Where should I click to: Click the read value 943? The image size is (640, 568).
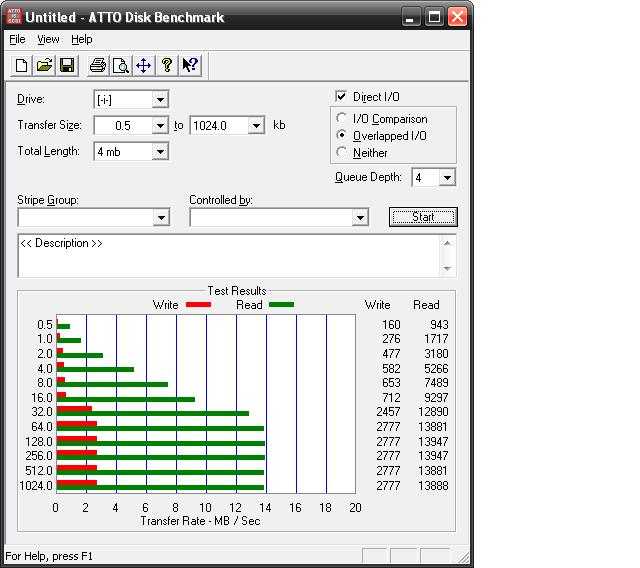point(439,324)
